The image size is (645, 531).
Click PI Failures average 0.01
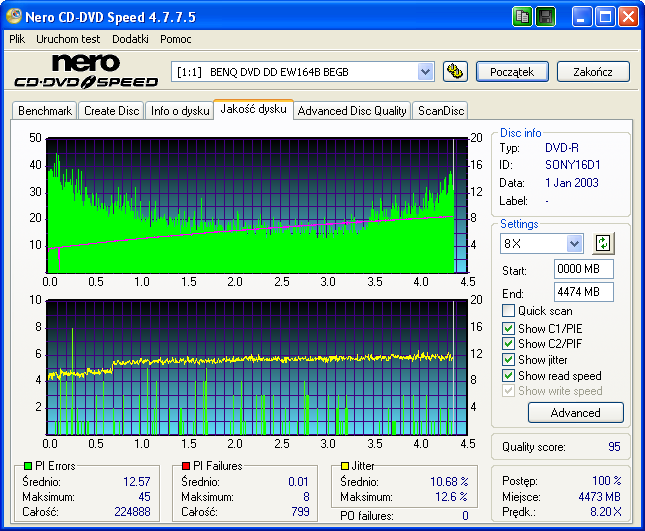tap(298, 481)
